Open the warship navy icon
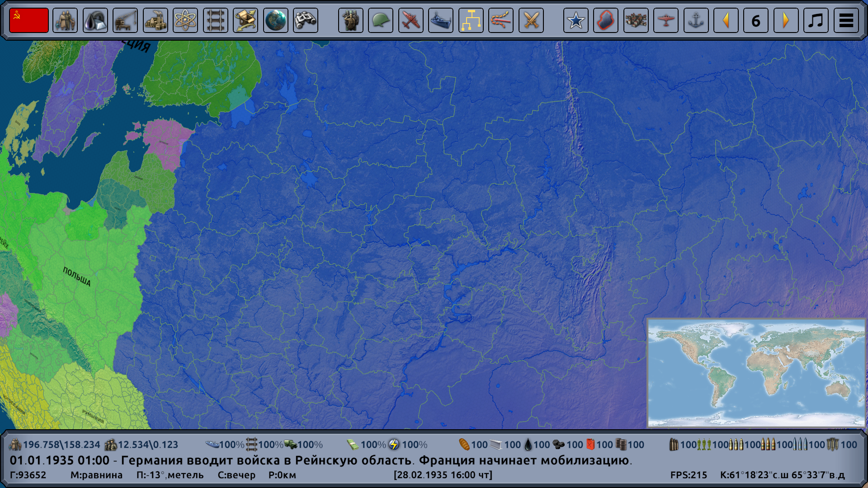The image size is (868, 488). pos(440,20)
